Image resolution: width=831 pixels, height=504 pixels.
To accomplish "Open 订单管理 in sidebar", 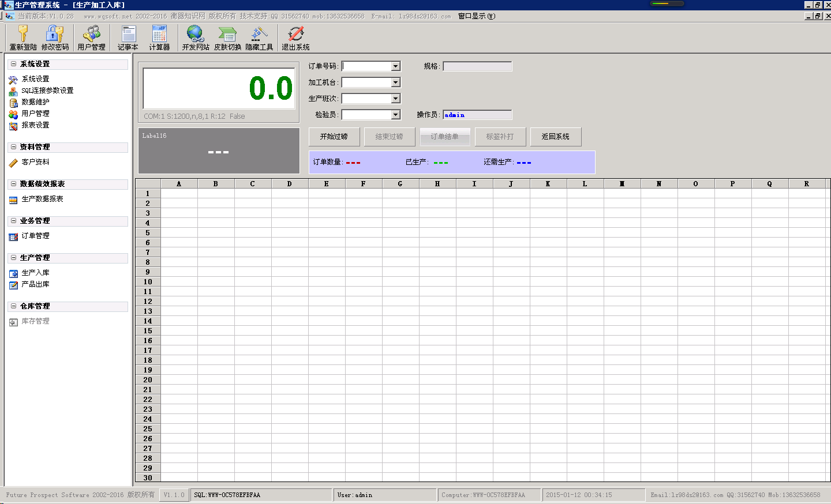I will [x=35, y=236].
